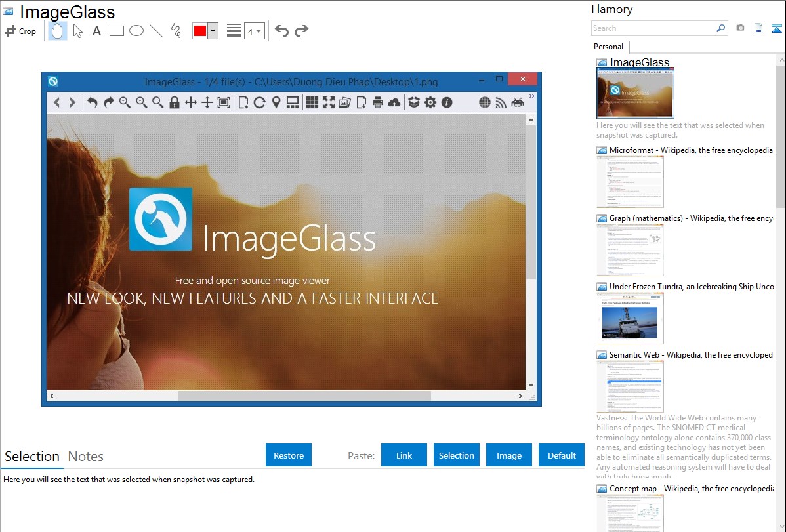The height and width of the screenshot is (532, 786).
Task: Click the Restore button
Action: click(x=289, y=455)
